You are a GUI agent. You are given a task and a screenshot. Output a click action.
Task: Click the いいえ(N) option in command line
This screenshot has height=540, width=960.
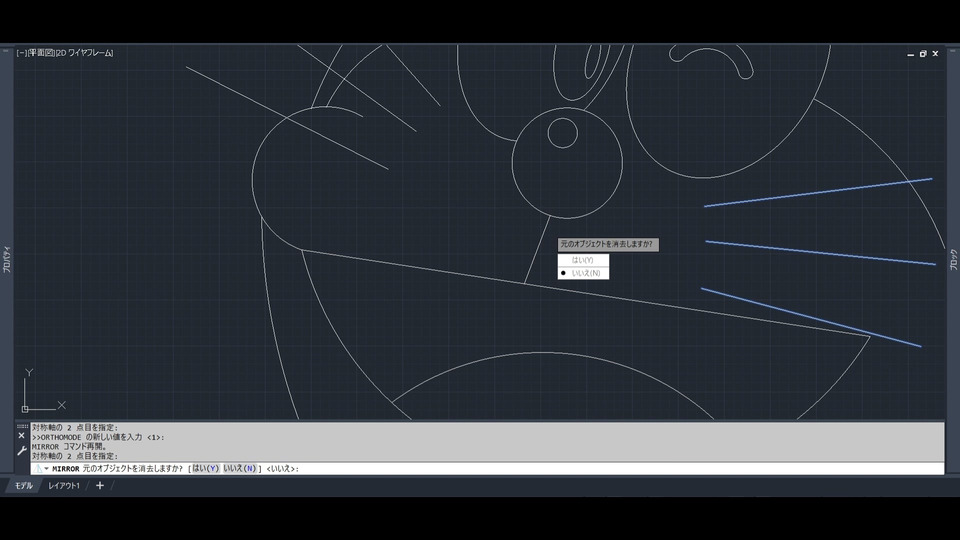pos(239,468)
